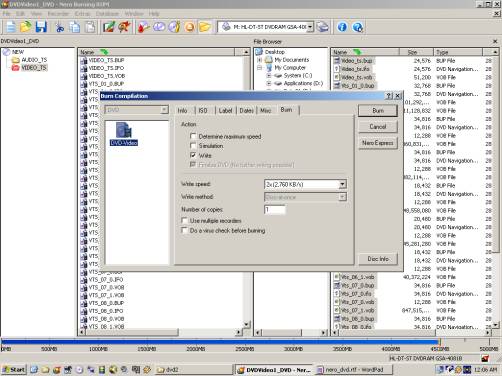Switch to nero_dvd.rtf WordPad taskbar button
This screenshot has height=376, width=502.
353,369
